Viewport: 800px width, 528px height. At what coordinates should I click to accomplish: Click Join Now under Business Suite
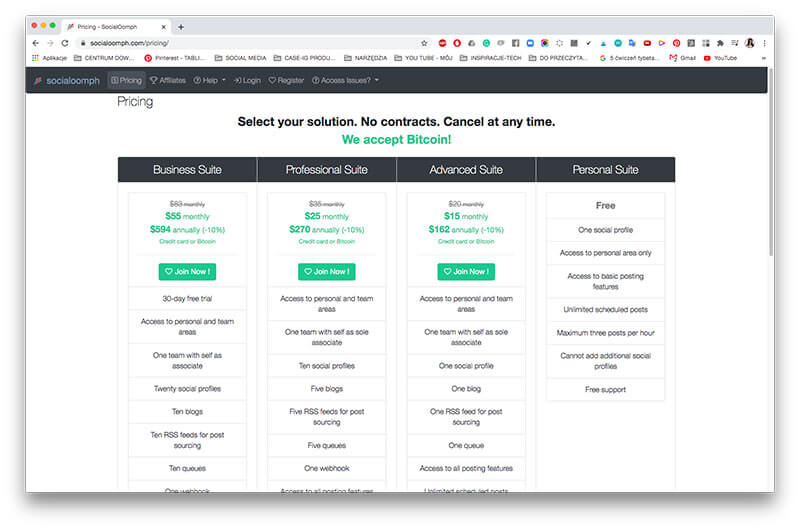point(187,271)
